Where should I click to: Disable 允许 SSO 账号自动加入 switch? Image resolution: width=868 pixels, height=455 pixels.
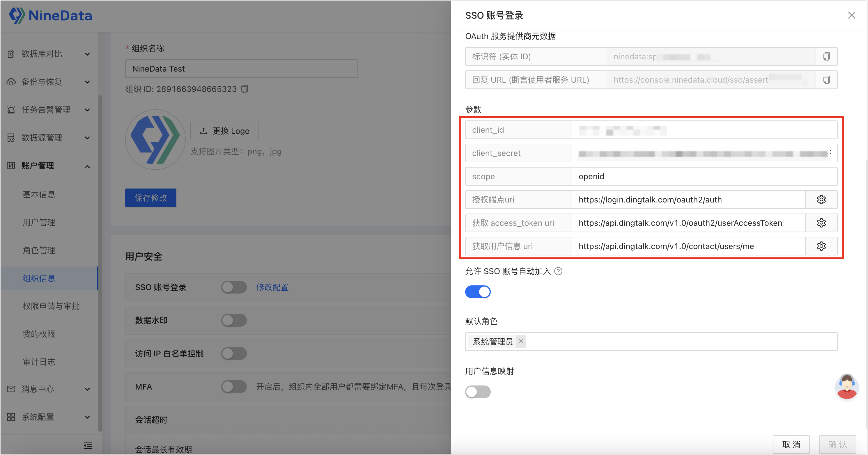coord(478,292)
